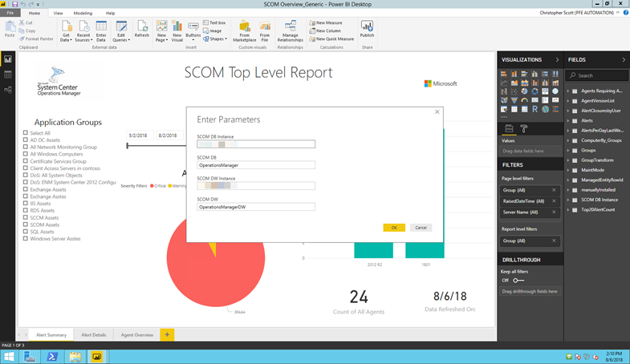Open Relationships view in left sidebar

tap(8, 90)
